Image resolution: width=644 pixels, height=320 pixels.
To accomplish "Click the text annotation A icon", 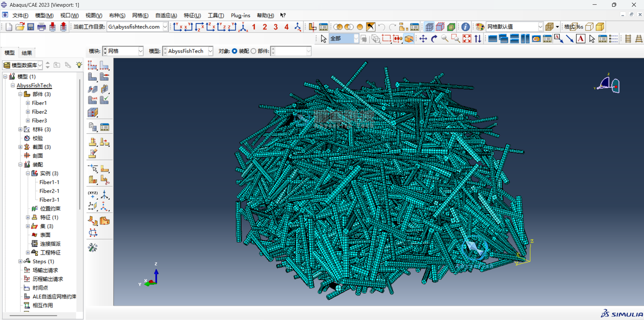I will [x=581, y=39].
